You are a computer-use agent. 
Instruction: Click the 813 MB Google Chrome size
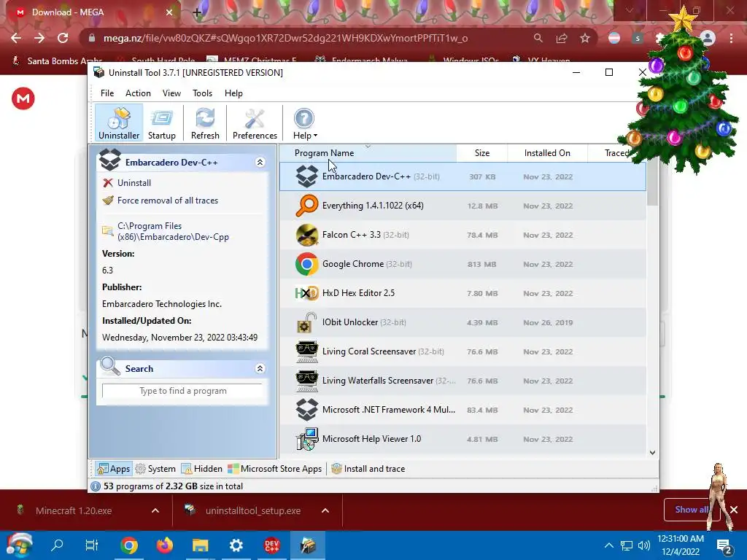click(481, 264)
